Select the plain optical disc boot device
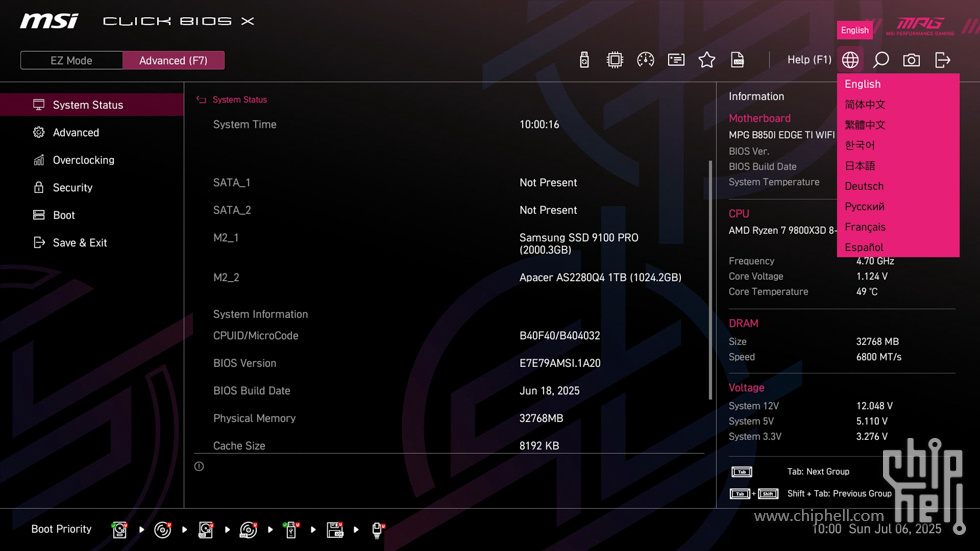This screenshot has width=980, height=551. (x=162, y=530)
